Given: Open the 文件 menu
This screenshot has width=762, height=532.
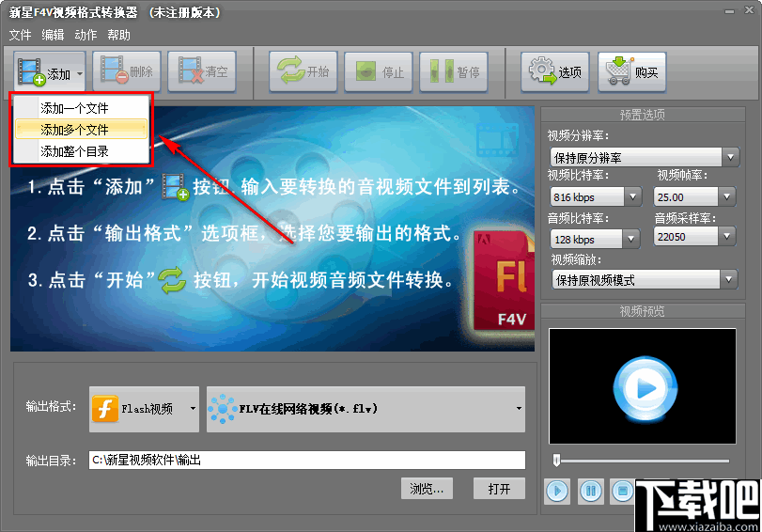Looking at the screenshot, I should coord(20,35).
